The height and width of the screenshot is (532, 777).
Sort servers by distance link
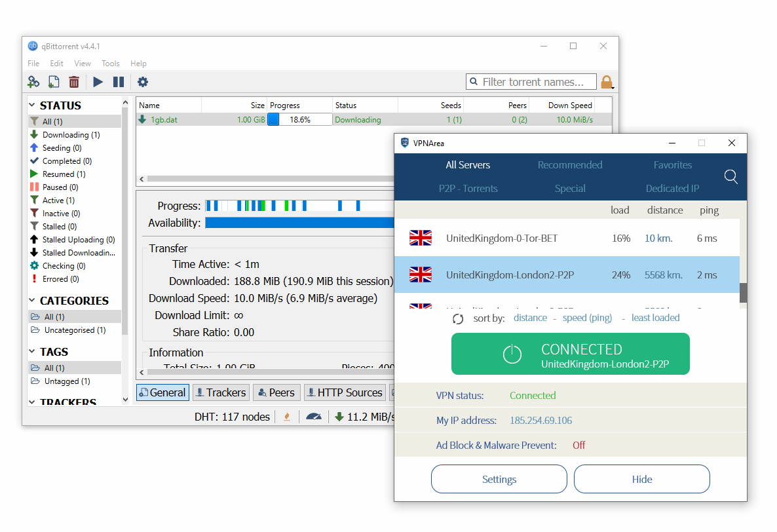(x=530, y=318)
